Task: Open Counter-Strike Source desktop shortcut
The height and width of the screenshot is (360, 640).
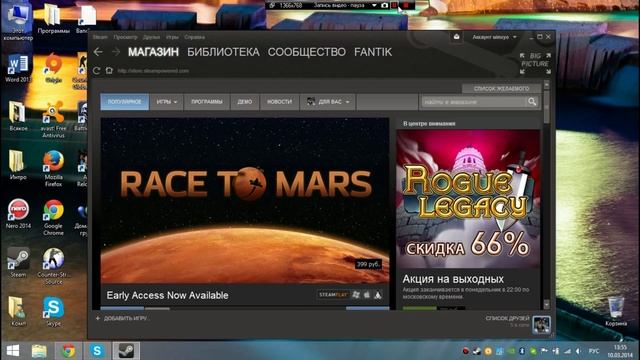Action: click(x=53, y=266)
